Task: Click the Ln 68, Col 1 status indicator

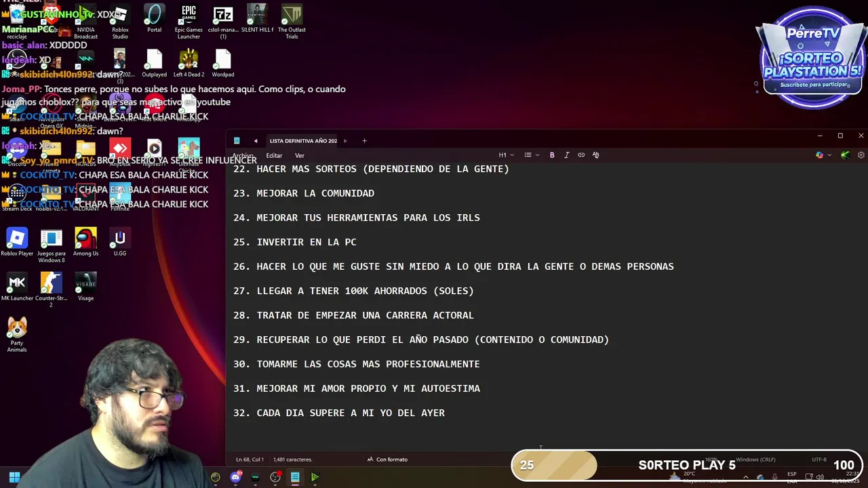Action: (250, 460)
